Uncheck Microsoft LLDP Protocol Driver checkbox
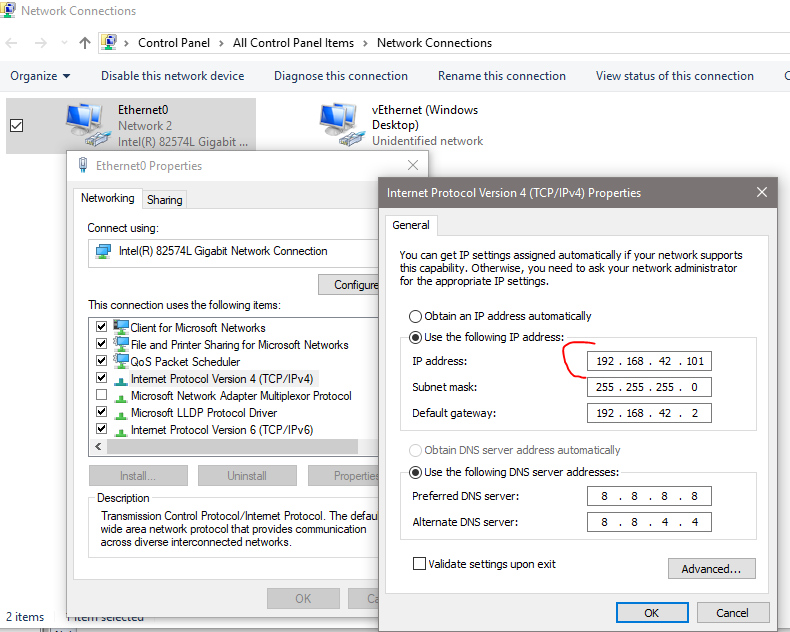The width and height of the screenshot is (790, 632). point(101,412)
